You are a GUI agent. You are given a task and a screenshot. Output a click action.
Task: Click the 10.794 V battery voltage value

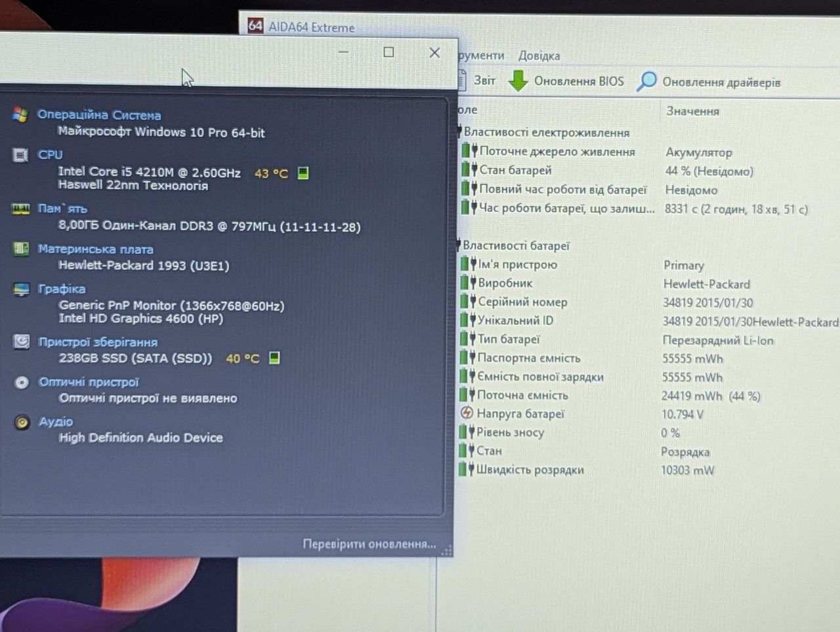682,414
